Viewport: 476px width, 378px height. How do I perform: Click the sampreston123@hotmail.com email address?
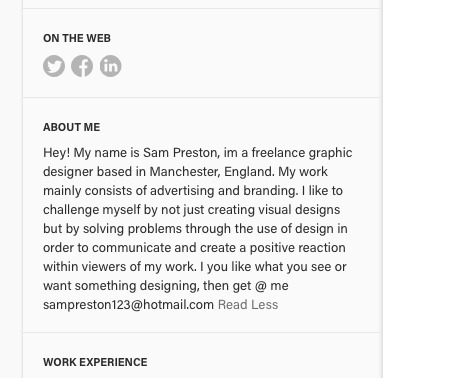tap(128, 305)
